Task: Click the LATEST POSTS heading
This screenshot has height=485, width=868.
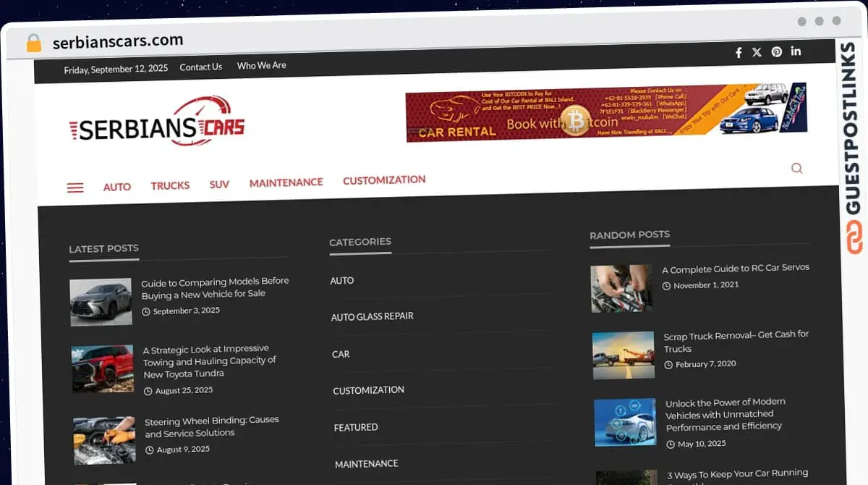Action: click(103, 248)
